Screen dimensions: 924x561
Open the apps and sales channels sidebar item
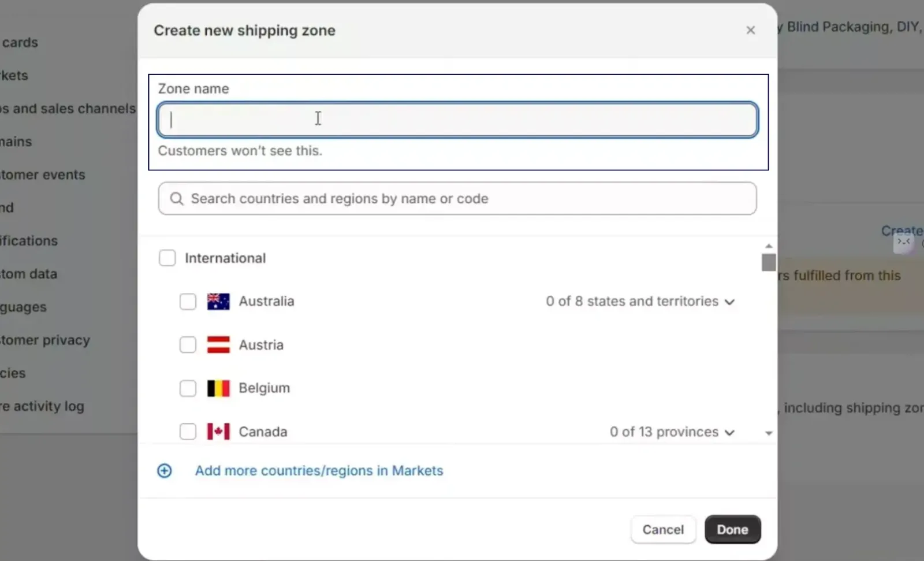tap(68, 109)
